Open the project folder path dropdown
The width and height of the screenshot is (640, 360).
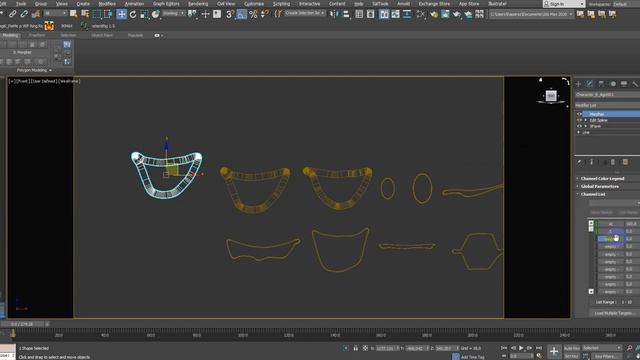(x=531, y=14)
